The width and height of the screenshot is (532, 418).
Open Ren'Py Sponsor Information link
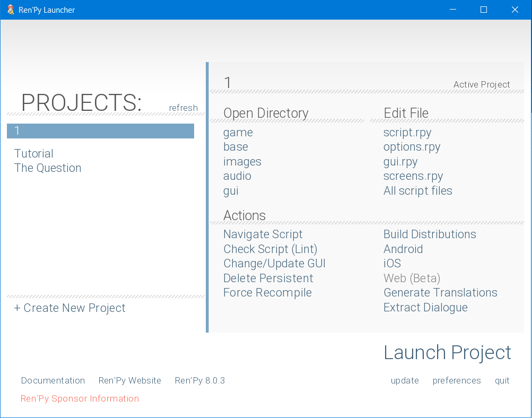(80, 398)
